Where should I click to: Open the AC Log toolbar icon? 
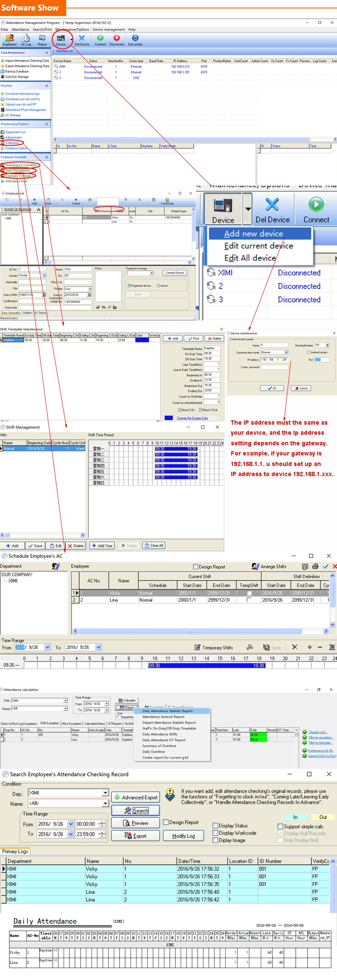coord(26,38)
